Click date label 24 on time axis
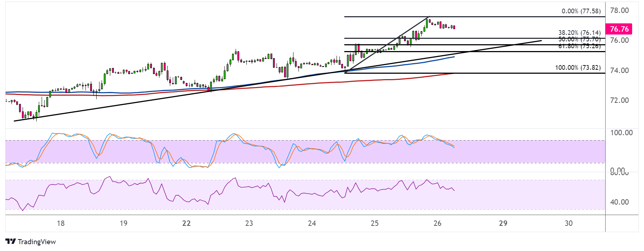 tap(312, 223)
